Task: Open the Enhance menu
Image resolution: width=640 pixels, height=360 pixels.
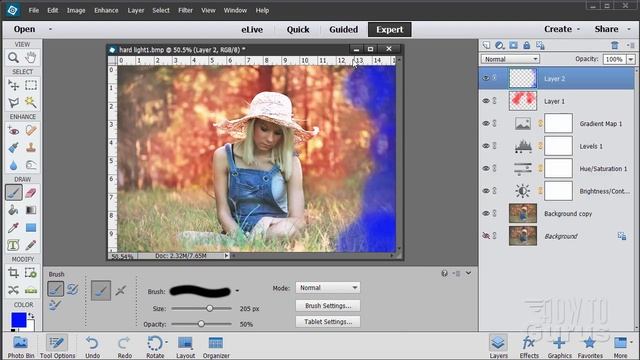Action: 106,11
